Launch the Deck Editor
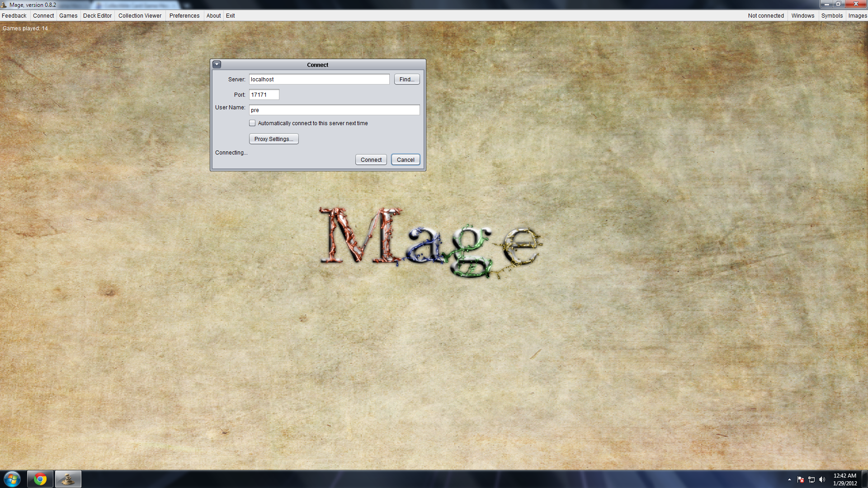 [97, 15]
